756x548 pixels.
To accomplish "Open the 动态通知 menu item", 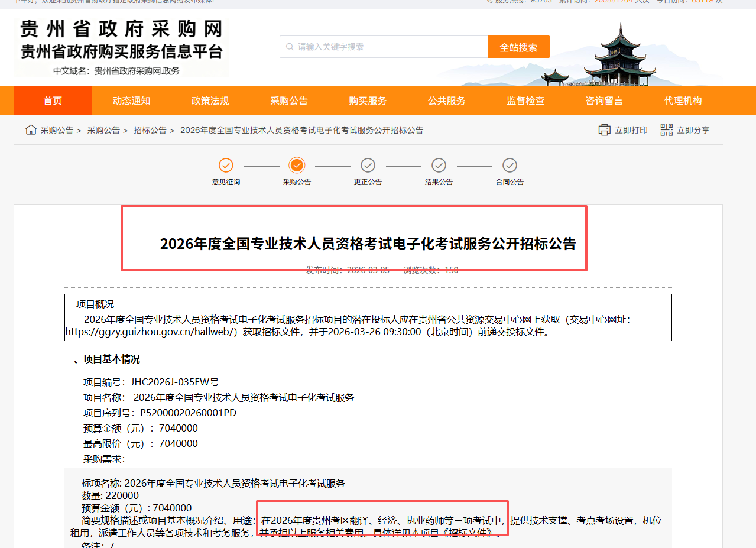I will 131,100.
